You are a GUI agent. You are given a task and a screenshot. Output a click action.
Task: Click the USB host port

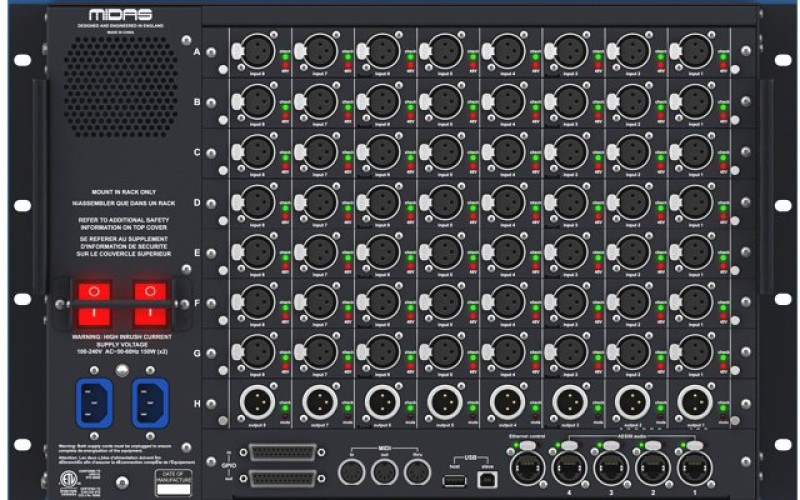[455, 480]
